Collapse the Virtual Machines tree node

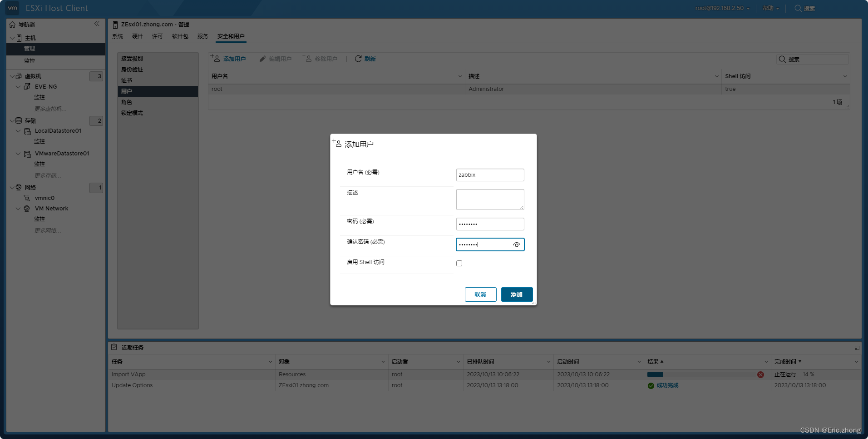pos(12,76)
